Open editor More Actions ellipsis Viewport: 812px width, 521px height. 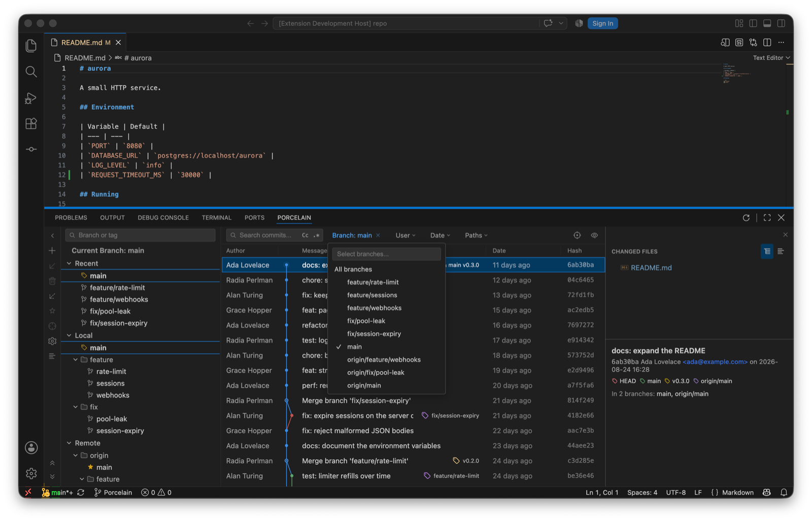pos(781,43)
